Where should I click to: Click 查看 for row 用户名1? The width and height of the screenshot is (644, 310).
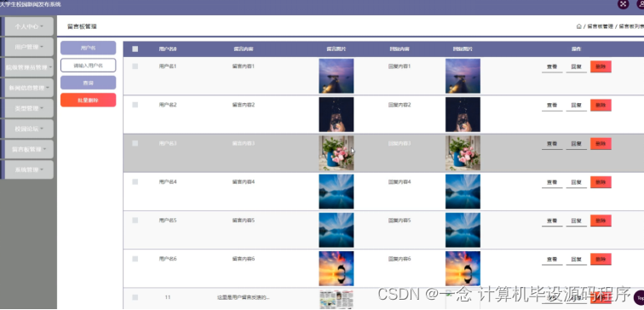(x=552, y=67)
